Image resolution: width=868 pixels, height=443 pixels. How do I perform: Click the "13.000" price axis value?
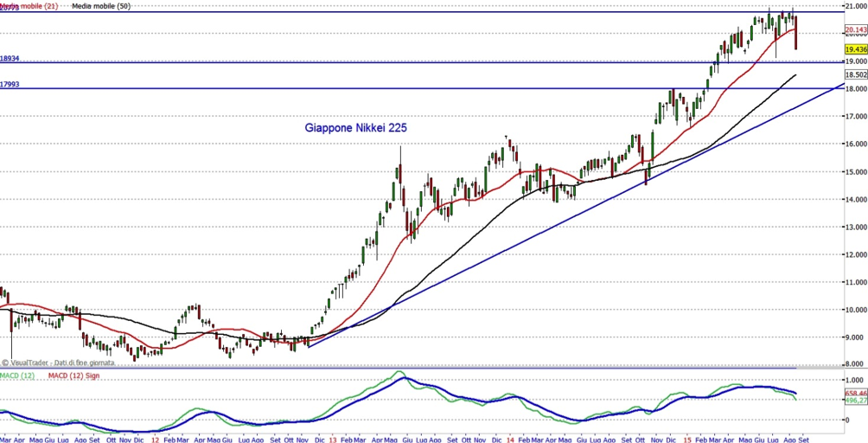click(x=856, y=227)
